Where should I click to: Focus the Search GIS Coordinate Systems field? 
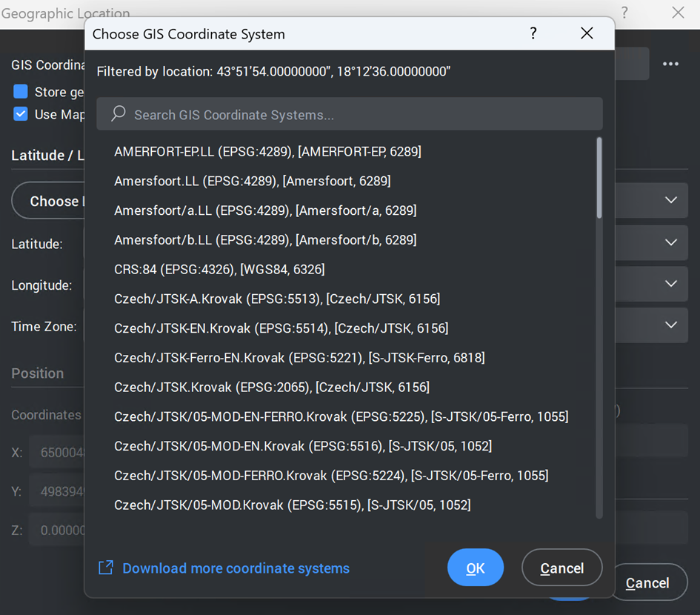click(356, 115)
